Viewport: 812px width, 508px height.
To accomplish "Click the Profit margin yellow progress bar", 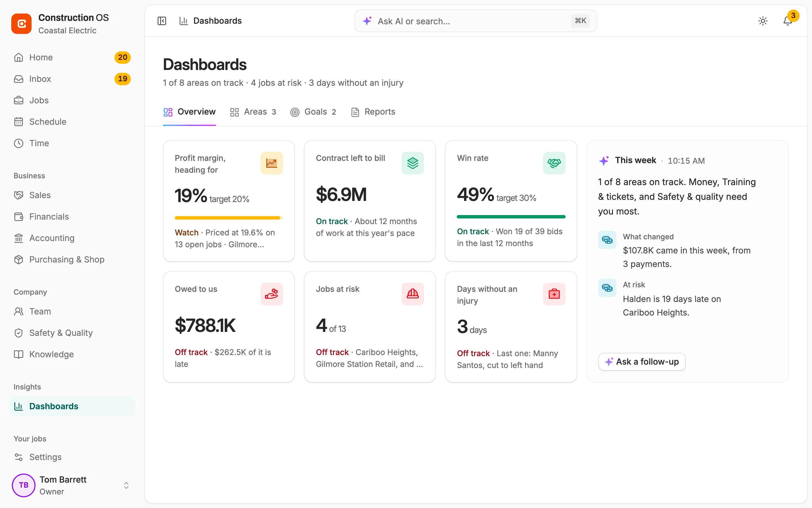I will 228,218.
